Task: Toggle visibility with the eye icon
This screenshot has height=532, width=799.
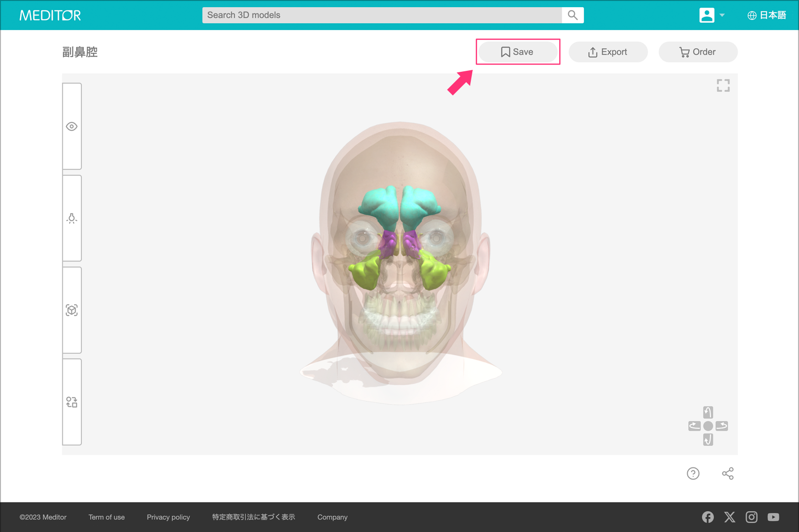Action: pos(72,126)
